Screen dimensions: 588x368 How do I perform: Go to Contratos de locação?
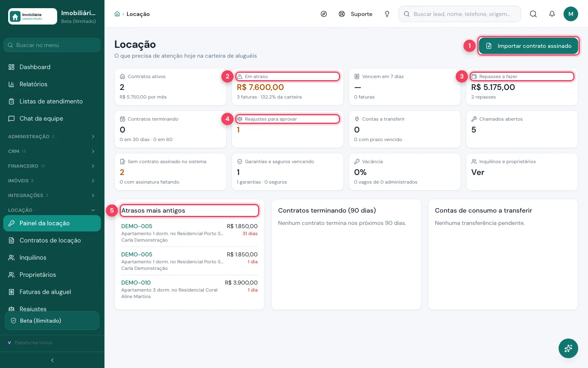[x=52, y=240]
